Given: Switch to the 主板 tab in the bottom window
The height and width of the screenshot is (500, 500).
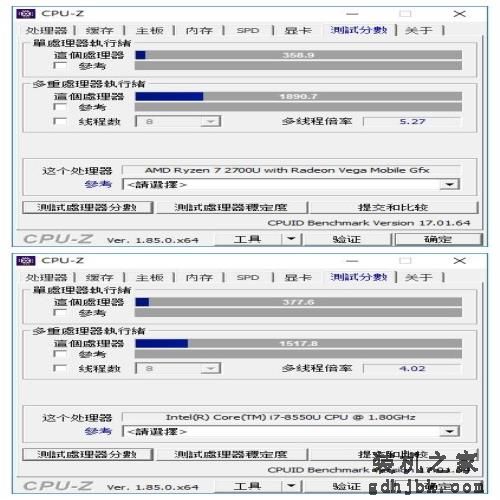Looking at the screenshot, I should [150, 277].
